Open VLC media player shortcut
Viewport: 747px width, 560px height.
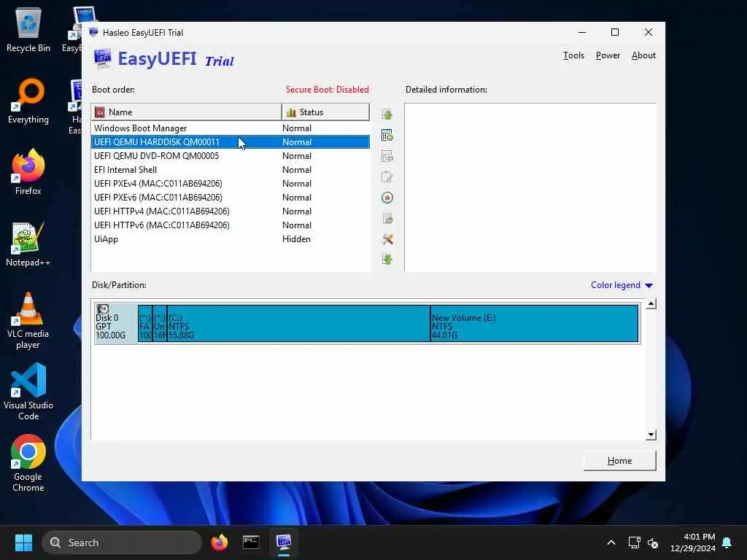(28, 321)
